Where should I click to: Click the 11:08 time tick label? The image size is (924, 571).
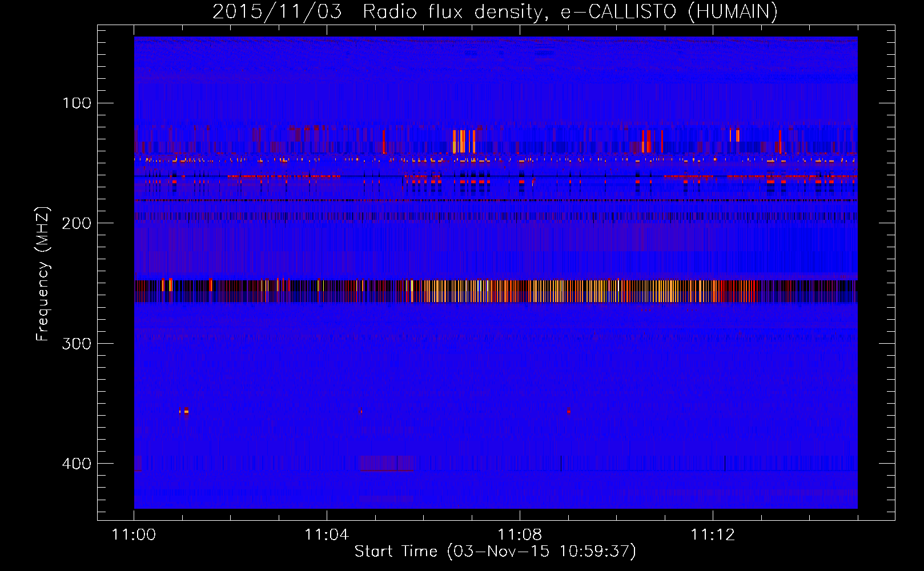pos(520,534)
